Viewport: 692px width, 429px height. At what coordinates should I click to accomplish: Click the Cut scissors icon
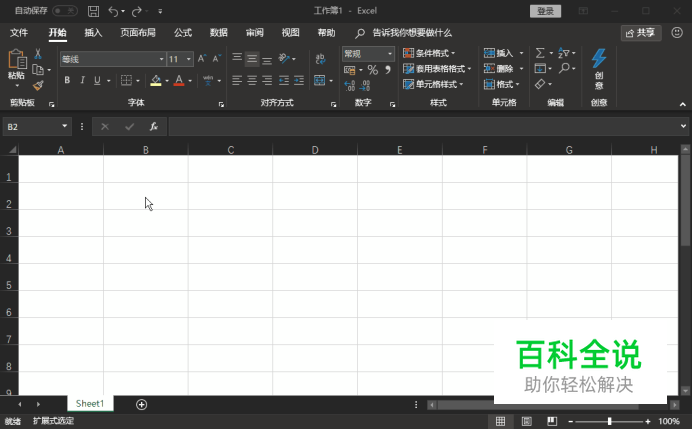coord(38,54)
